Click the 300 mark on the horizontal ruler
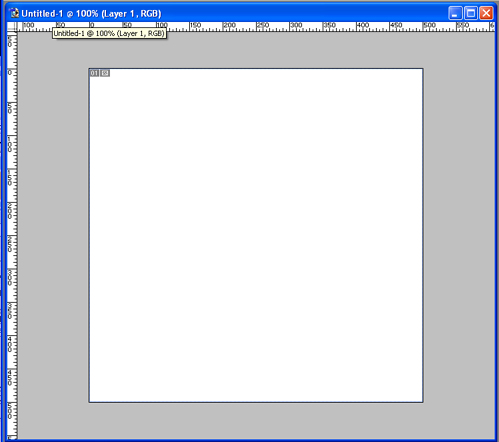Screen dimensions: 499x442 [x=296, y=25]
